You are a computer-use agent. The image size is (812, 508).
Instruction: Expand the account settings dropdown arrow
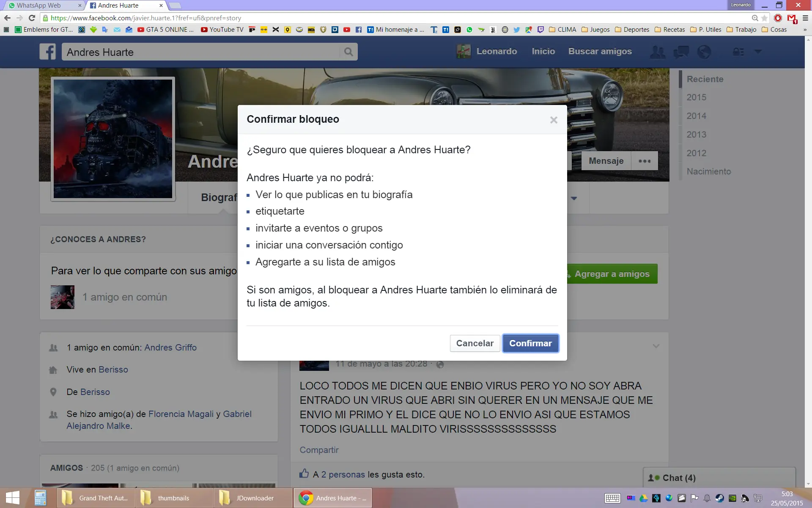coord(758,52)
